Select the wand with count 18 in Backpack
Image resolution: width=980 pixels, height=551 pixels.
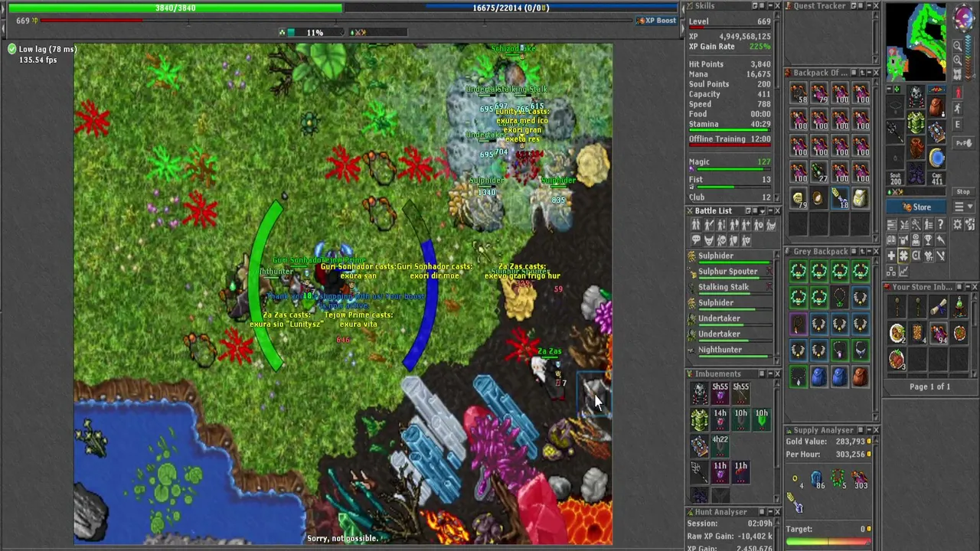840,198
